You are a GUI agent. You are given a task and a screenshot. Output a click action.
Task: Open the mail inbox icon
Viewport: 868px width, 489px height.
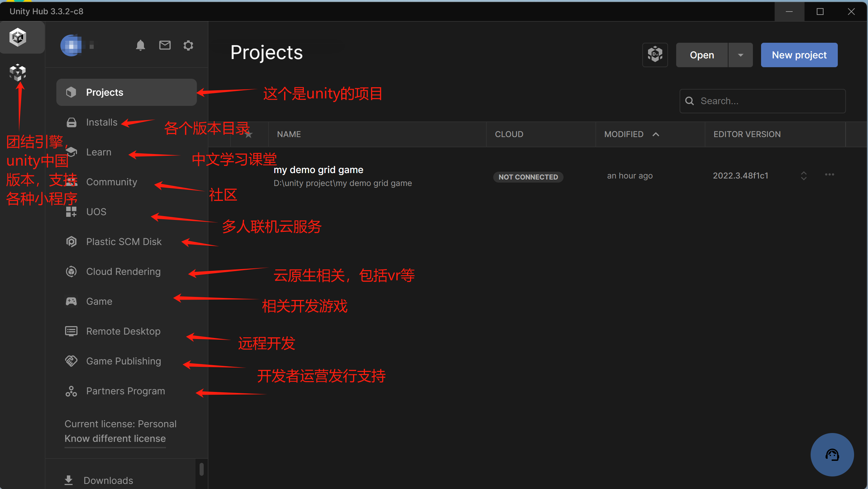coord(165,45)
